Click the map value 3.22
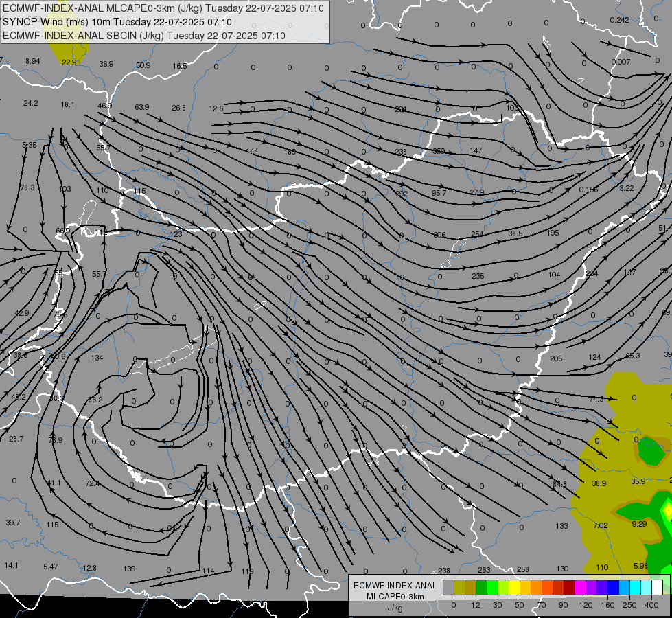The width and height of the screenshot is (672, 618). click(x=627, y=188)
